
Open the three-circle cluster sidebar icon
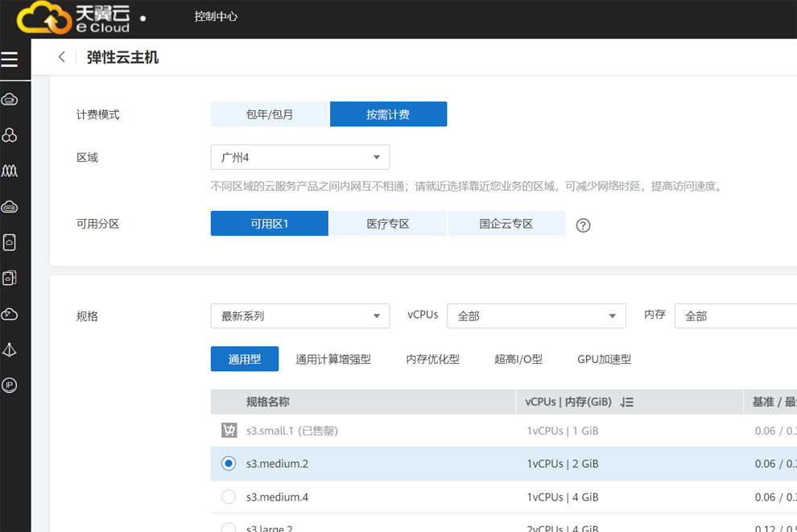(x=9, y=135)
